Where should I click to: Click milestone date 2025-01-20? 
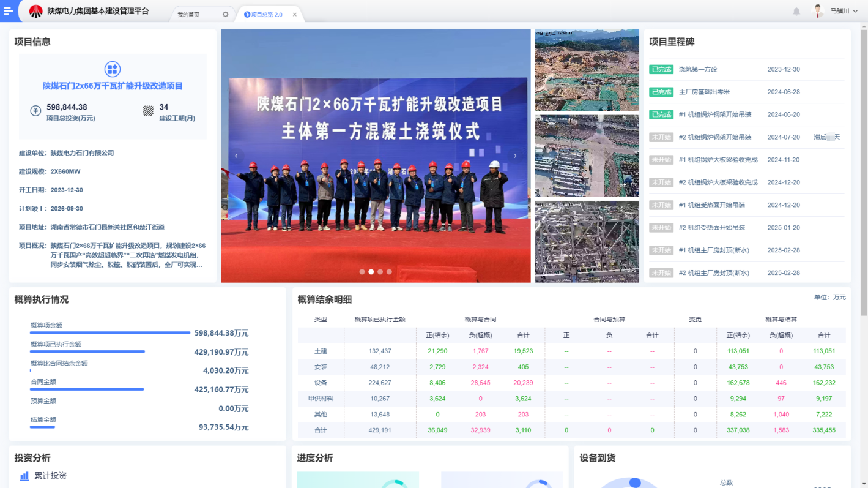[784, 227]
